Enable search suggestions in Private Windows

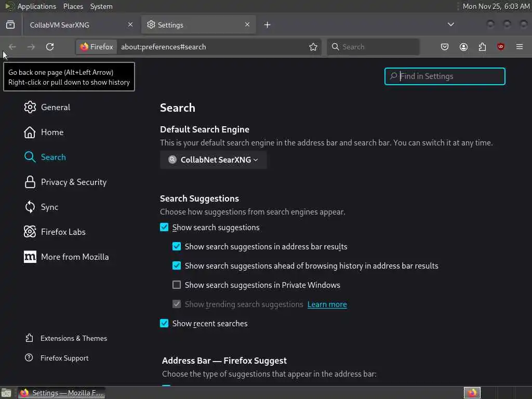click(177, 285)
